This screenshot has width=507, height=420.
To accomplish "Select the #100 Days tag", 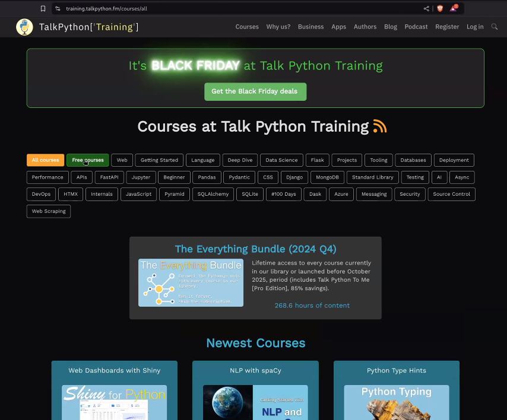I will (x=284, y=194).
